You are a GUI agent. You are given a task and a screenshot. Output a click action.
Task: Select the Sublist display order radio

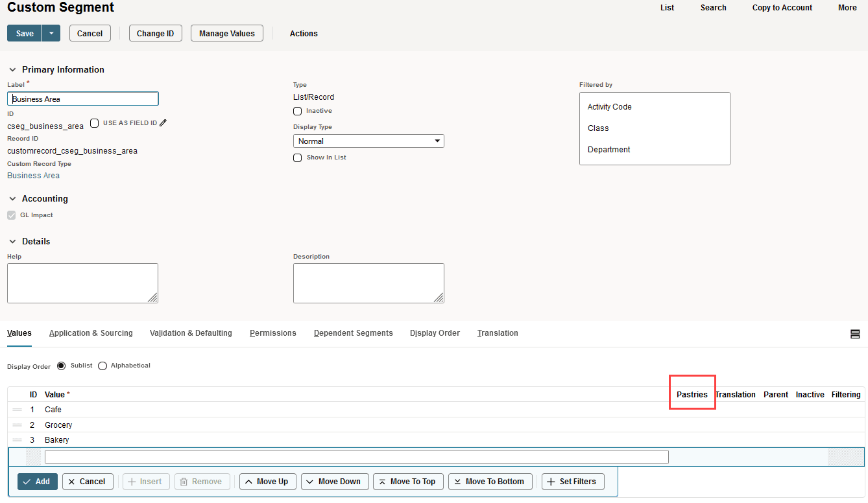tap(62, 366)
